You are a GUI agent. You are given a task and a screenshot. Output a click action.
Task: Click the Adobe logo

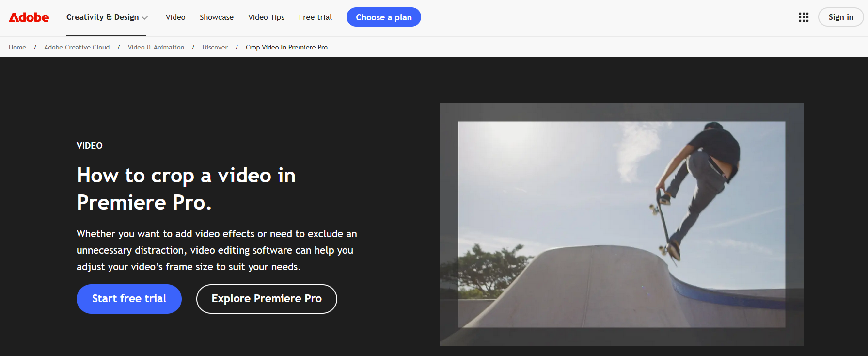[x=29, y=17]
